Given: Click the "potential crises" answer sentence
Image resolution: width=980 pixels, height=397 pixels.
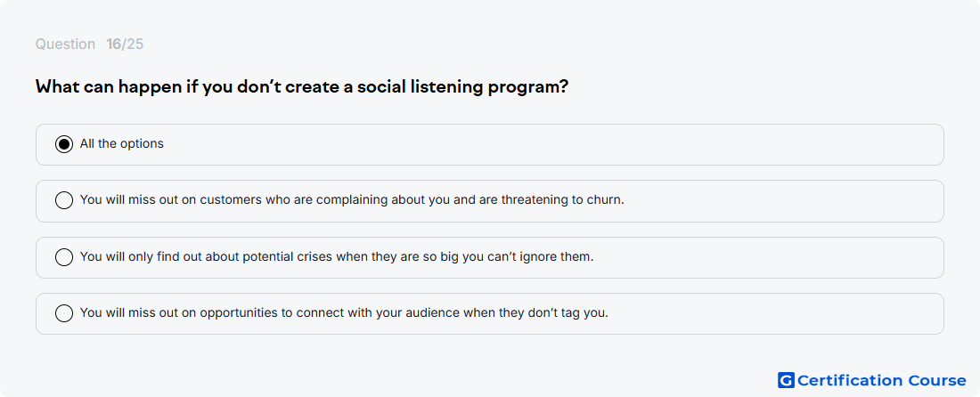Looking at the screenshot, I should tap(336, 256).
